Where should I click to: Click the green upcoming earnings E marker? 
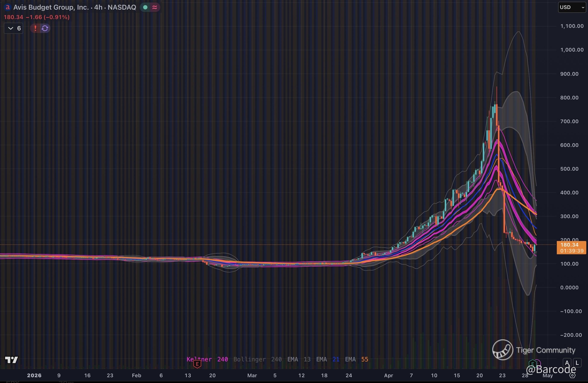[x=533, y=364]
